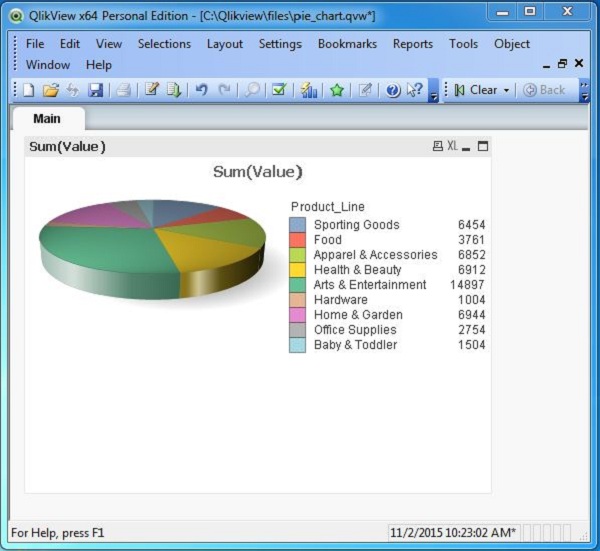Open the Clear button dropdown arrow
600x551 pixels.
(506, 91)
